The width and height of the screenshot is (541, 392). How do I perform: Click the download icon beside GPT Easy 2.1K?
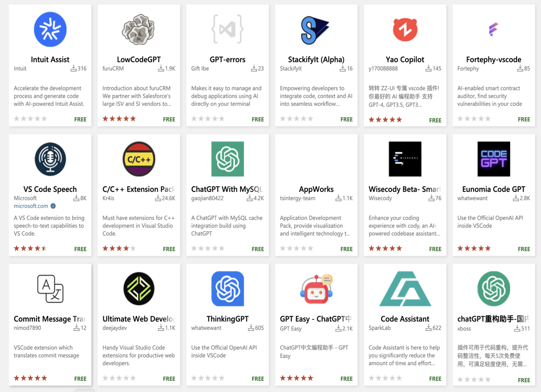coord(338,329)
